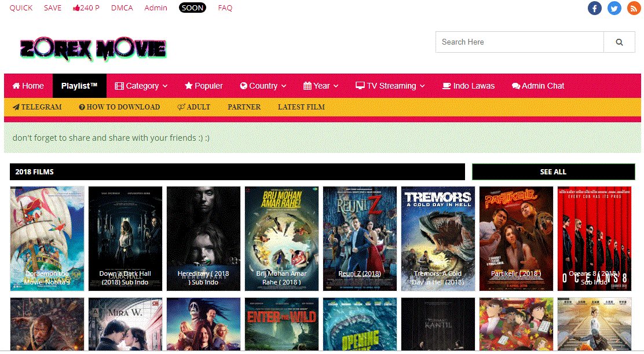Open Down a Dark Hall (2018) poster
This screenshot has height=354, width=644.
click(125, 239)
